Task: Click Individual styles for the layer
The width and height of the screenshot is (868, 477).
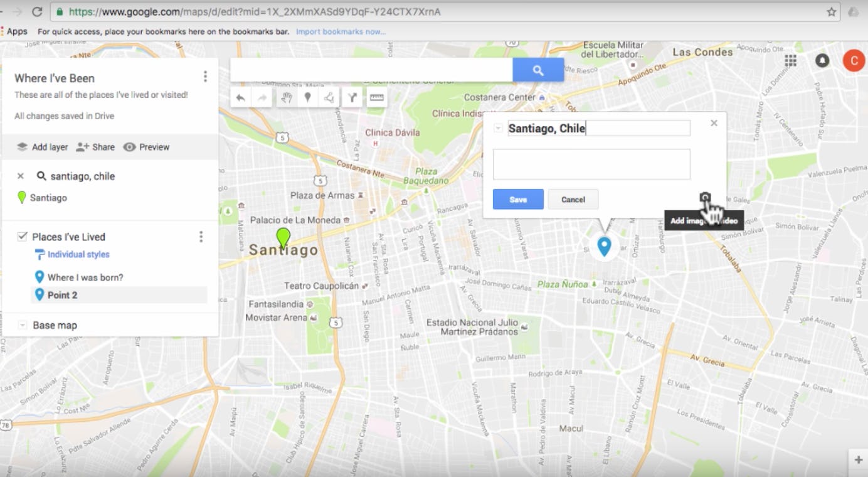Action: [x=78, y=254]
